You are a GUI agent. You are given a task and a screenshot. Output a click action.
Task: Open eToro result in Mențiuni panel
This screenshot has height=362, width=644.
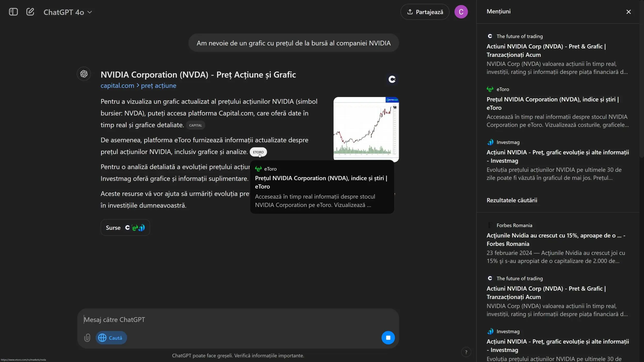(557, 107)
